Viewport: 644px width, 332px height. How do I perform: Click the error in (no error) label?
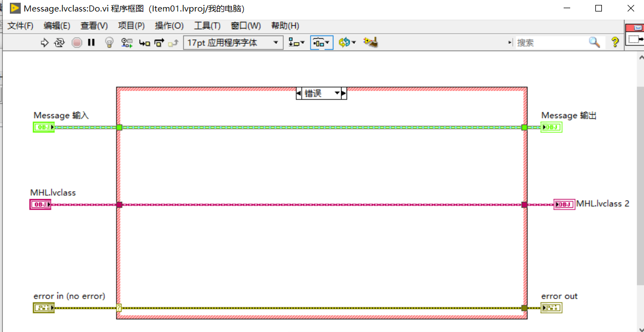click(x=69, y=296)
